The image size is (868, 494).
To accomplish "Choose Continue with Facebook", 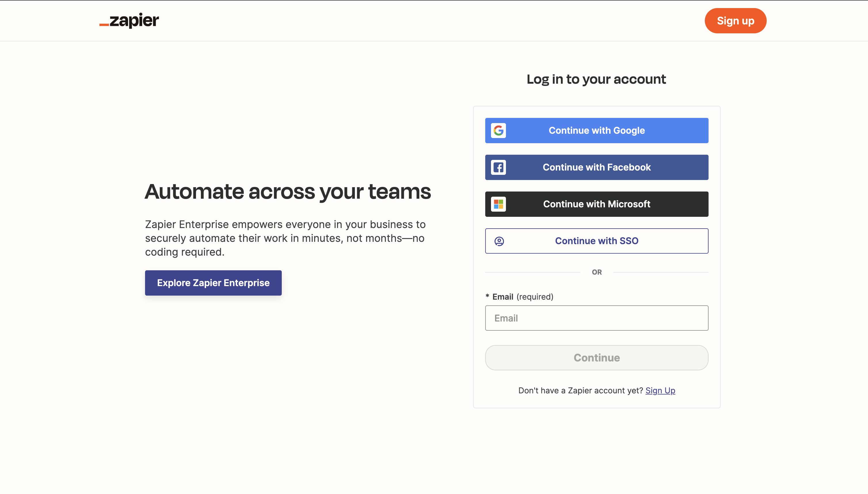I will click(x=596, y=167).
